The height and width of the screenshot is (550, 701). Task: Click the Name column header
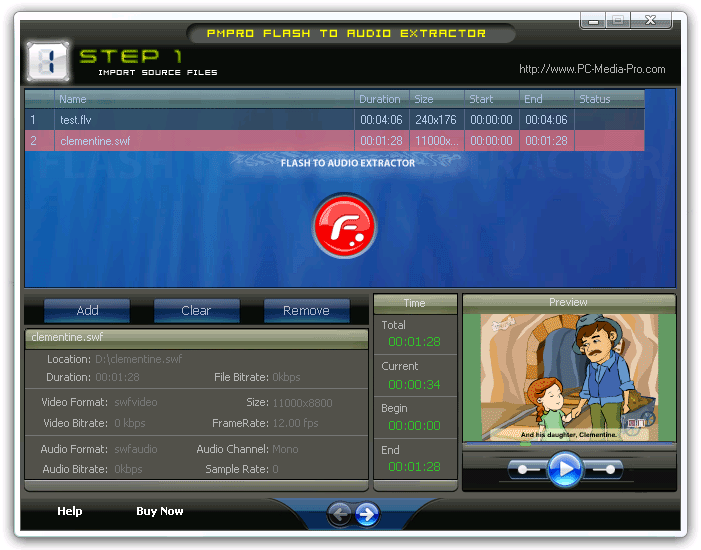tap(204, 99)
